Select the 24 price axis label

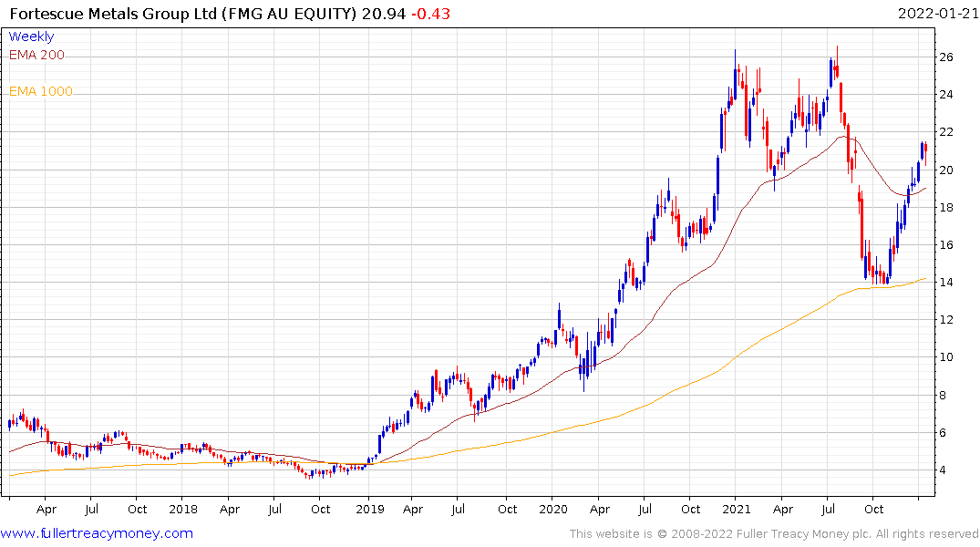pos(946,95)
